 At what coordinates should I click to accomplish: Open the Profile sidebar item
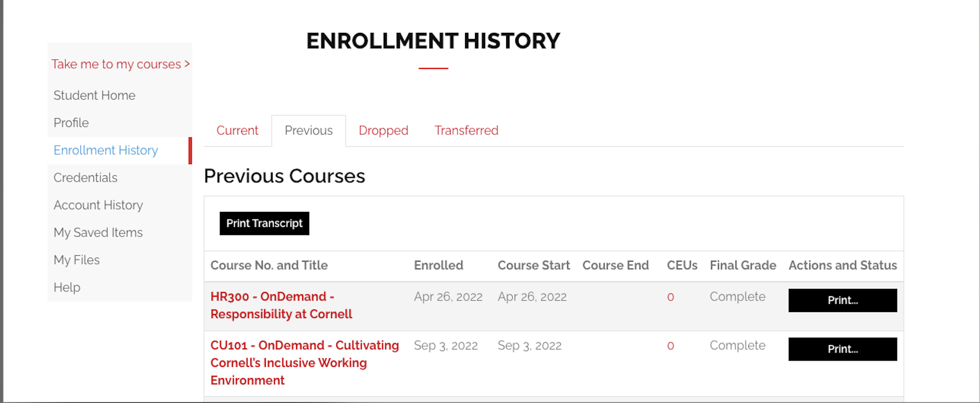[x=71, y=123]
